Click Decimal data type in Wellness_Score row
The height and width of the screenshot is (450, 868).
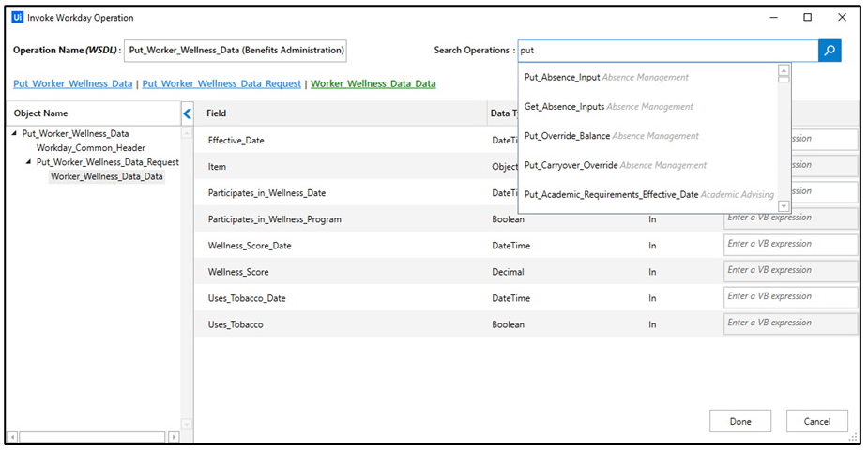(509, 272)
